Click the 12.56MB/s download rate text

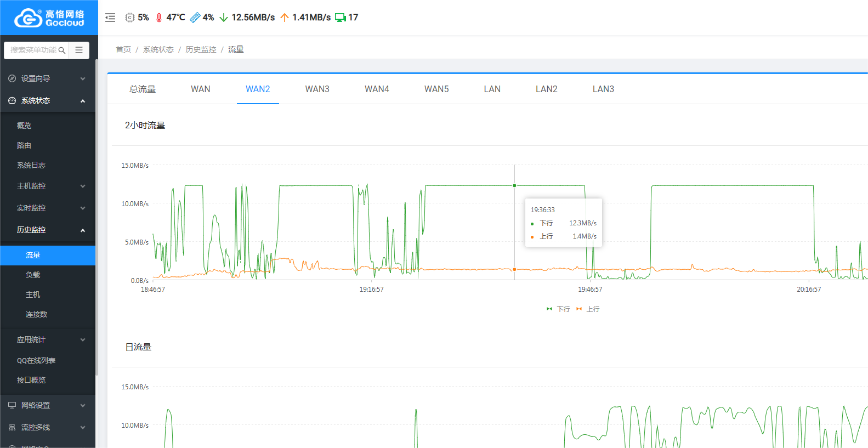[x=253, y=18]
